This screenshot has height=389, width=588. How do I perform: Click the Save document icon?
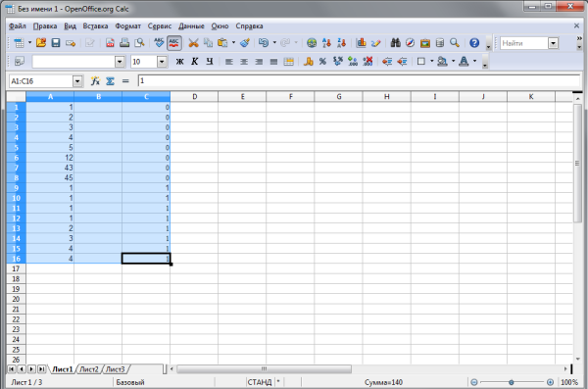click(x=56, y=43)
